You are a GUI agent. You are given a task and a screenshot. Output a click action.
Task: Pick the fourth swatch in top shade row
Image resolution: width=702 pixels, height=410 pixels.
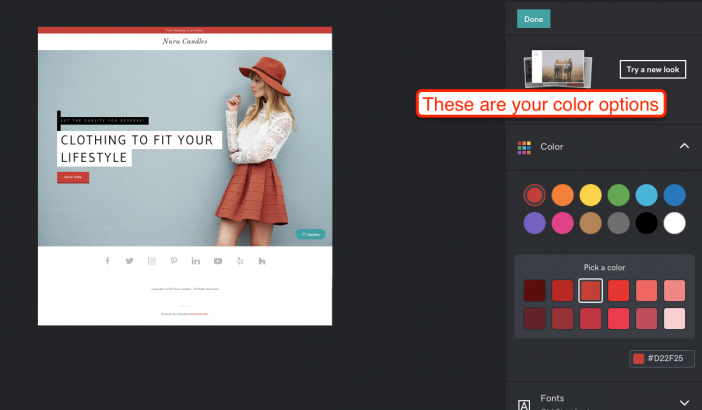coord(618,290)
